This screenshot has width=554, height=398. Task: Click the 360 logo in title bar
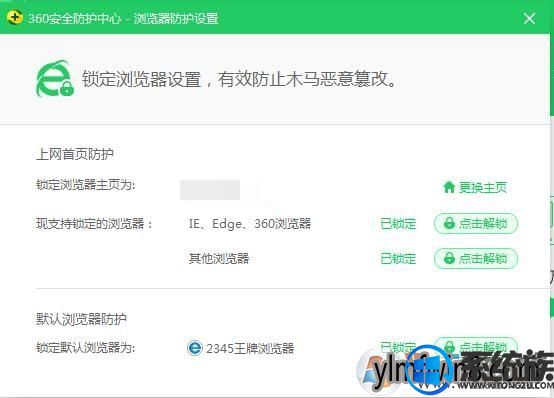pyautogui.click(x=14, y=17)
